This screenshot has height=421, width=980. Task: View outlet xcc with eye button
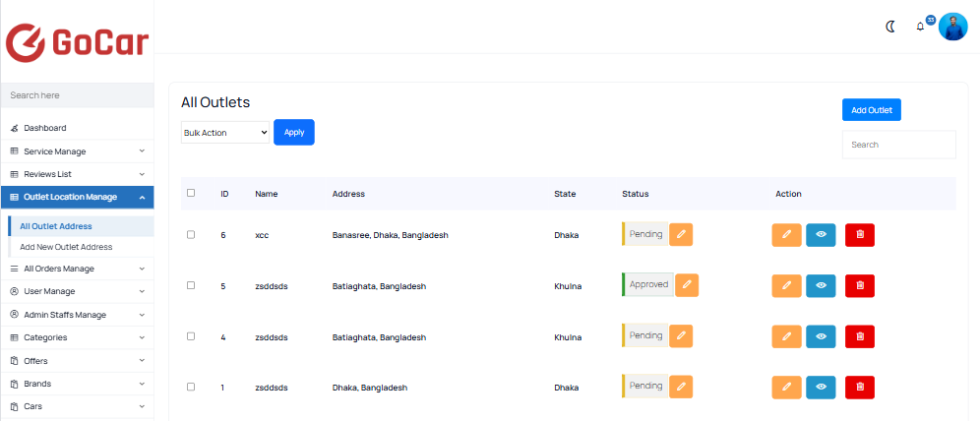[821, 235]
